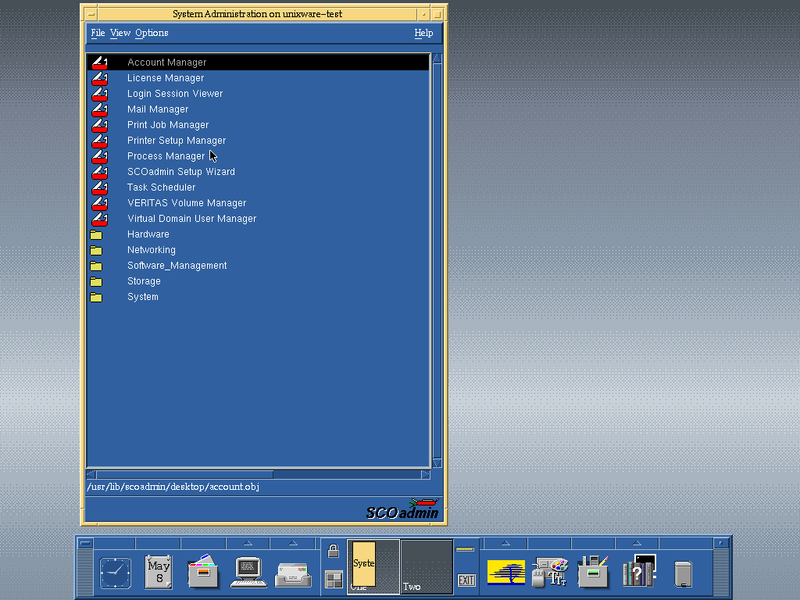This screenshot has width=800, height=600.
Task: Expand the subpanel arrow above the SCO tree icon
Action: tap(505, 543)
